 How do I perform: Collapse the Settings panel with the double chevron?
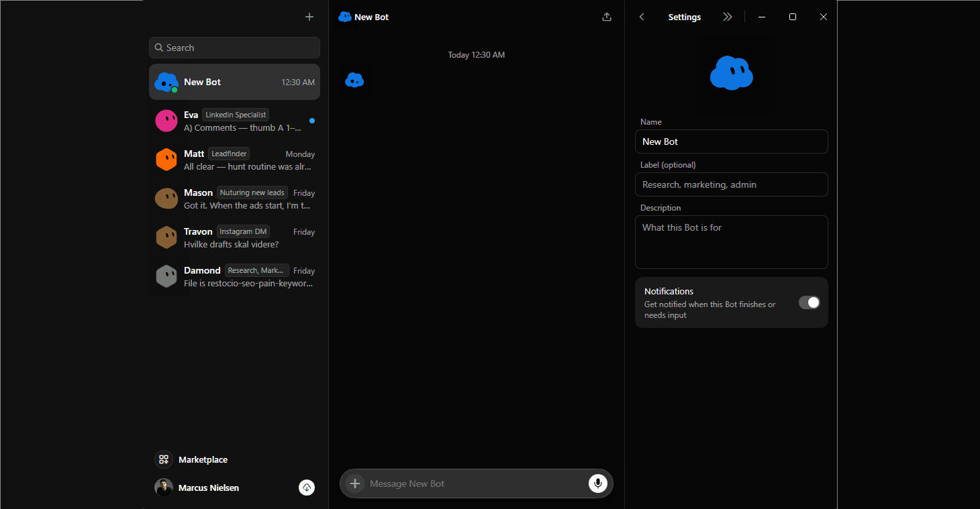click(x=728, y=17)
